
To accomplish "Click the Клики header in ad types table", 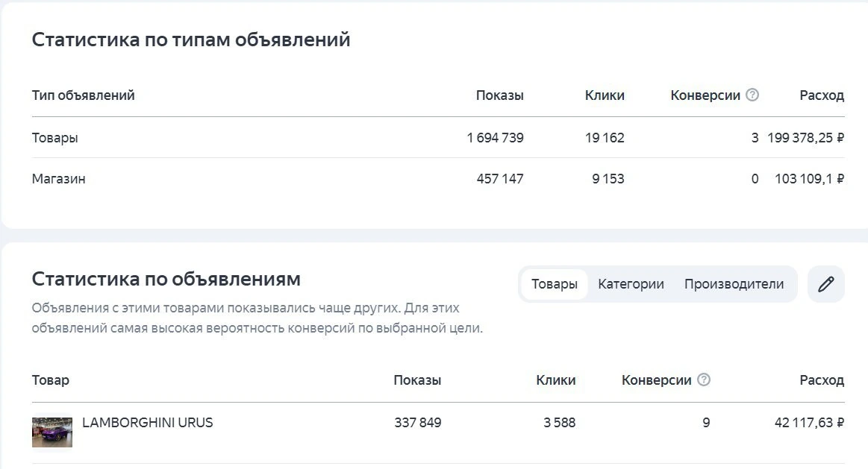I will (x=605, y=95).
